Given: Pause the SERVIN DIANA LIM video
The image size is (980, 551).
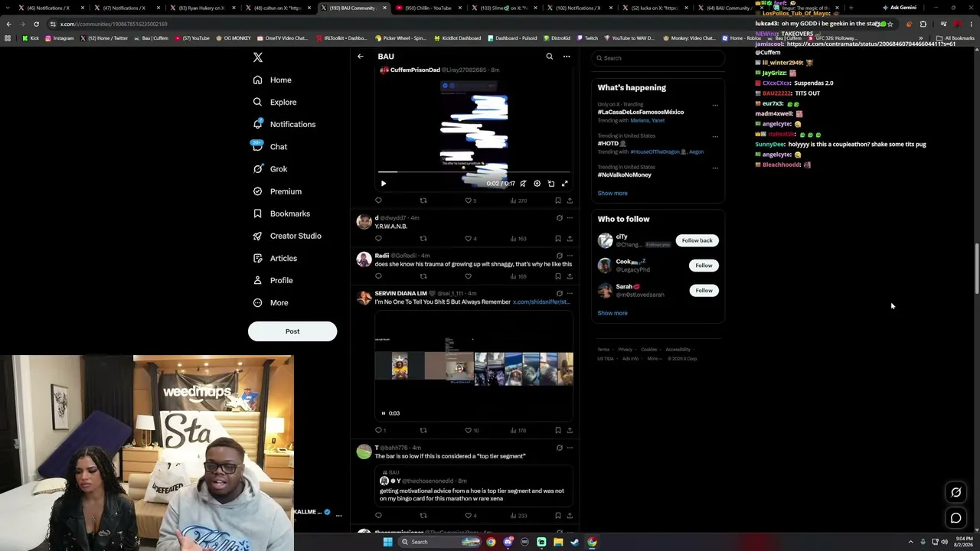Looking at the screenshot, I should (x=384, y=413).
